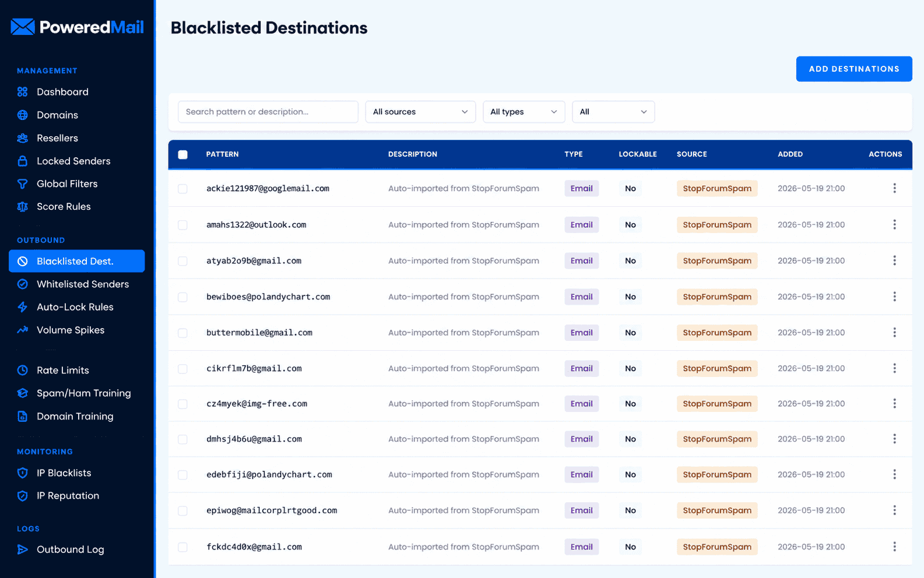This screenshot has height=578, width=924.
Task: Click the IP Blacklists shield icon
Action: tap(23, 473)
